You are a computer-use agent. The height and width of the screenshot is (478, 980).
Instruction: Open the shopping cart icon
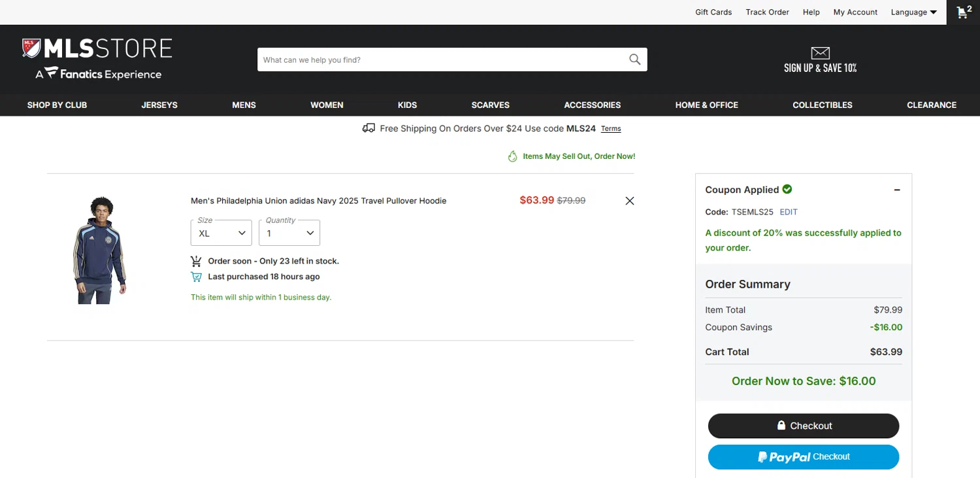tap(963, 12)
